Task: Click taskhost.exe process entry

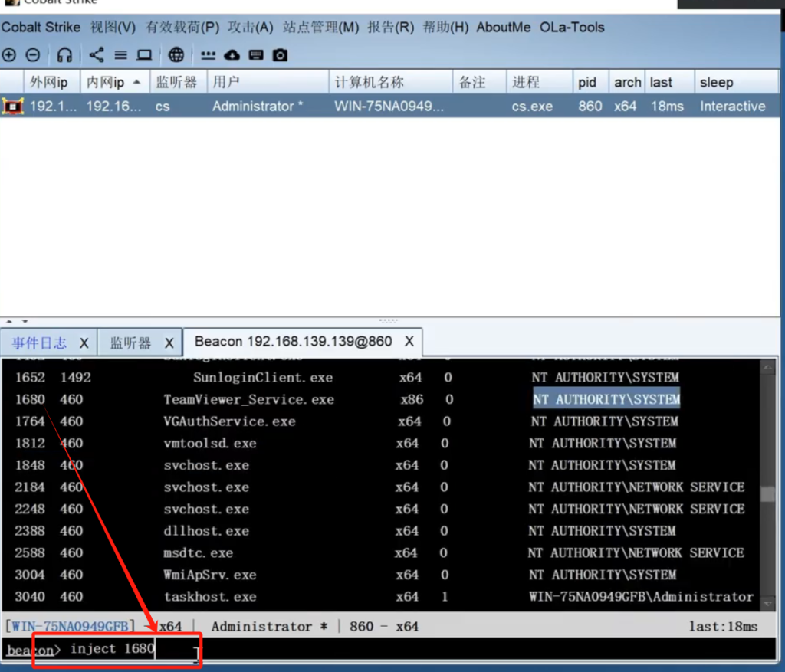Action: coord(210,597)
